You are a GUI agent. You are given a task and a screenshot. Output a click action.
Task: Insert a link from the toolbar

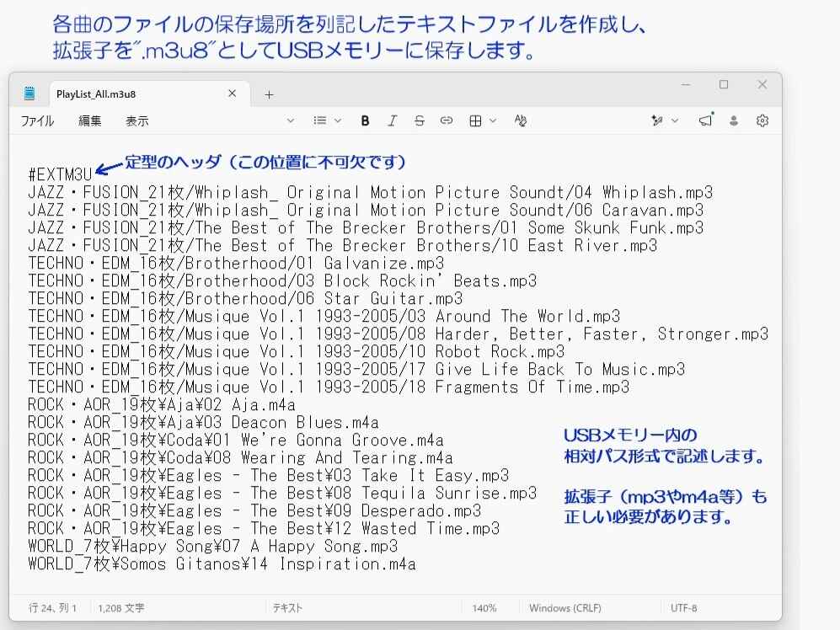click(x=447, y=121)
